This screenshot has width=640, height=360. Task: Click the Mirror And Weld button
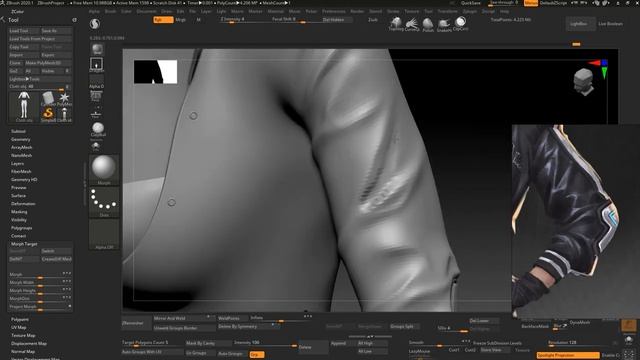pyautogui.click(x=184, y=318)
